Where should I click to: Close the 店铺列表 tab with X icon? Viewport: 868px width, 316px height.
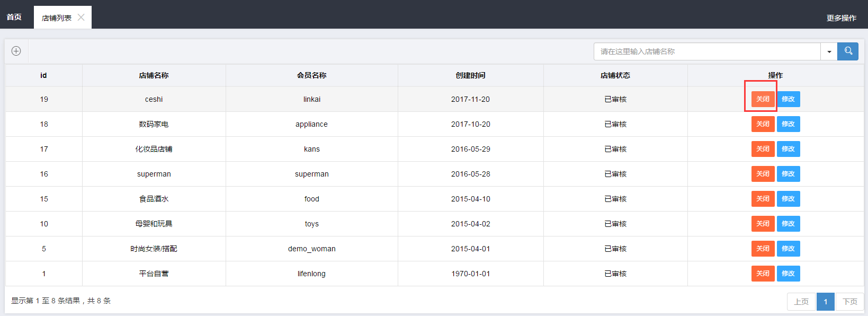(81, 17)
